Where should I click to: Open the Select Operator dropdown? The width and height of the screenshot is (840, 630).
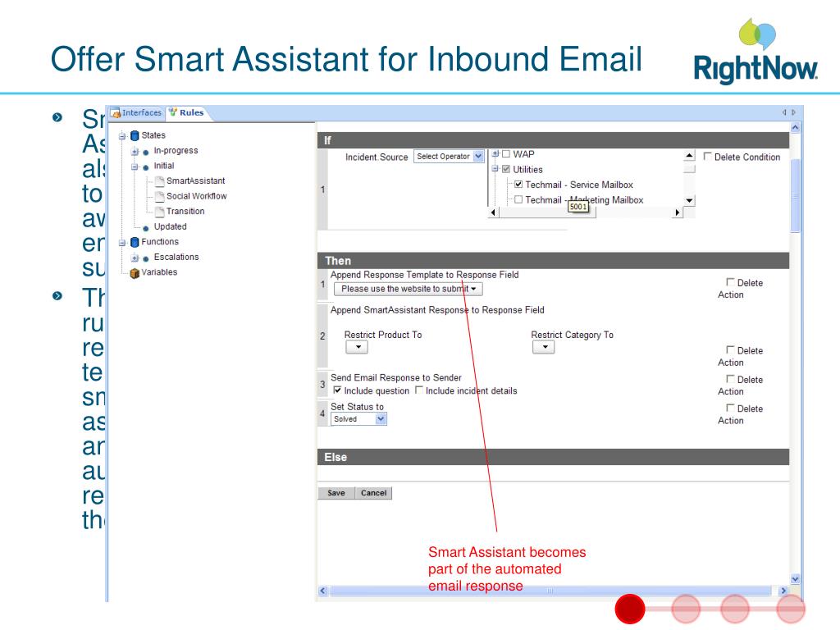coord(449,157)
